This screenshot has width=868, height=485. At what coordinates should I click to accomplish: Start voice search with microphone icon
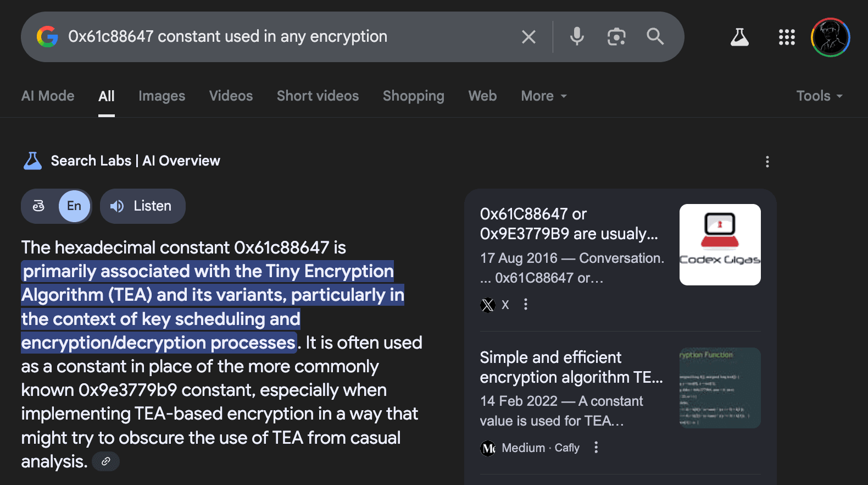point(577,37)
